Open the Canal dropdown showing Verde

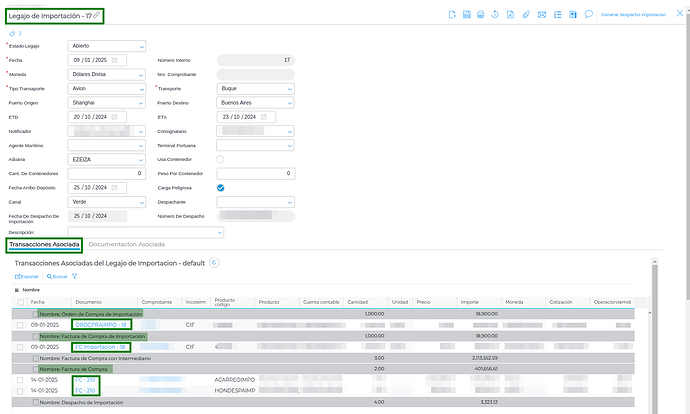pos(106,201)
